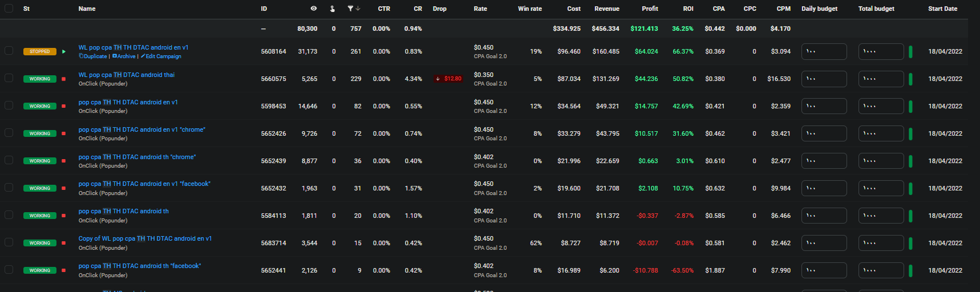
Task: Click Duplicate under the first campaign
Action: (95, 56)
